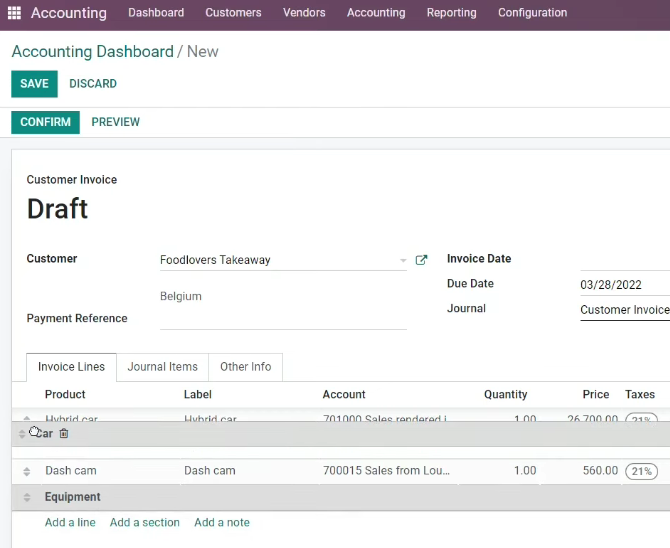Grab the Dash cam row drag handle
670x548 pixels.
pos(26,471)
